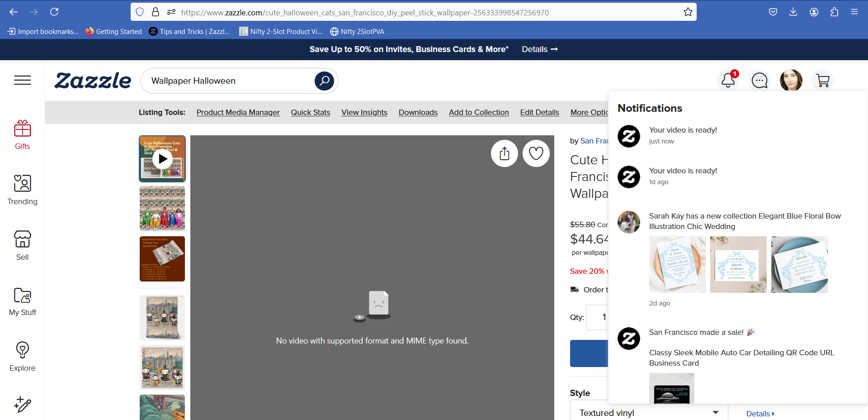868x420 pixels.
Task: Play the product video thumbnail
Action: pyautogui.click(x=162, y=159)
